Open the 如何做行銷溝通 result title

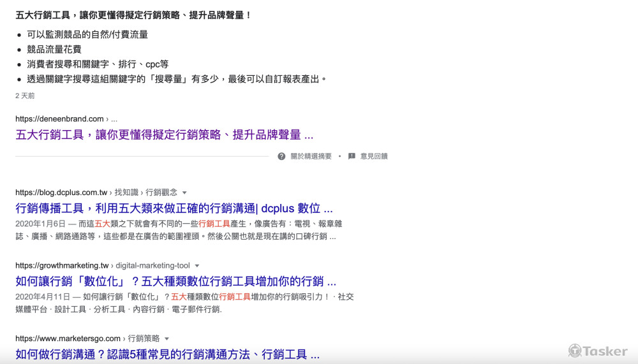pyautogui.click(x=167, y=354)
